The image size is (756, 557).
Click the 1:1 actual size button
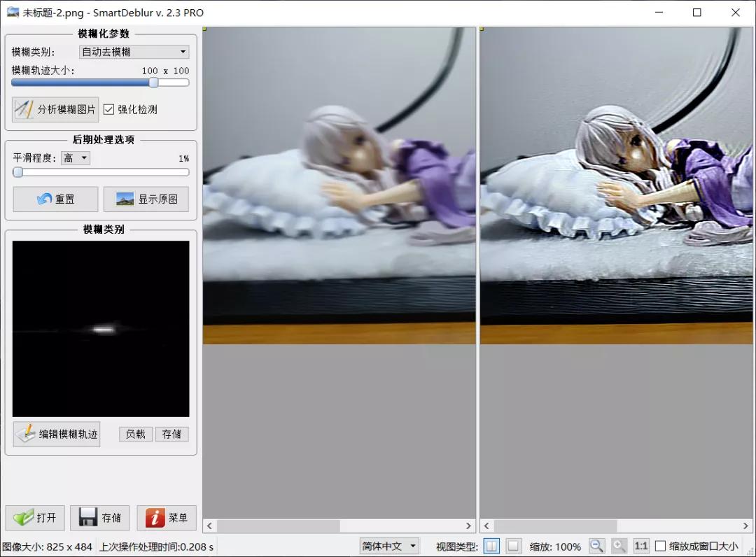click(641, 547)
